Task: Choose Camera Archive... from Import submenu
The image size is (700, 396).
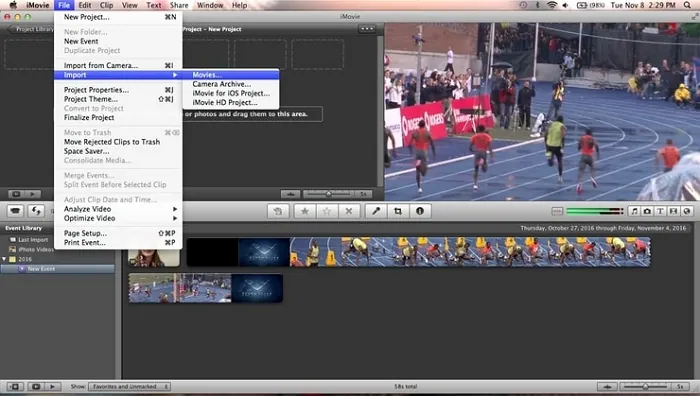Action: click(x=231, y=84)
